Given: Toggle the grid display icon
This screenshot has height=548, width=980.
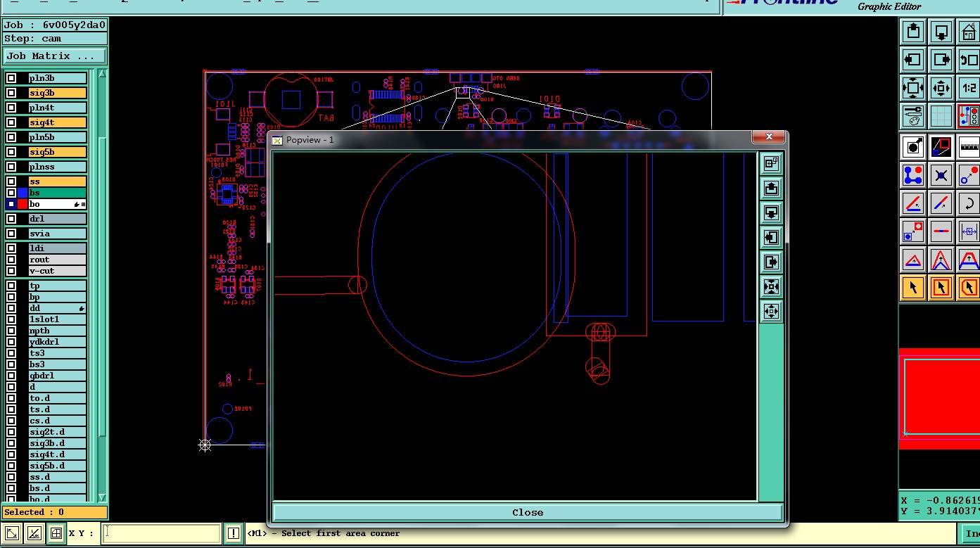Looking at the screenshot, I should point(941,116).
